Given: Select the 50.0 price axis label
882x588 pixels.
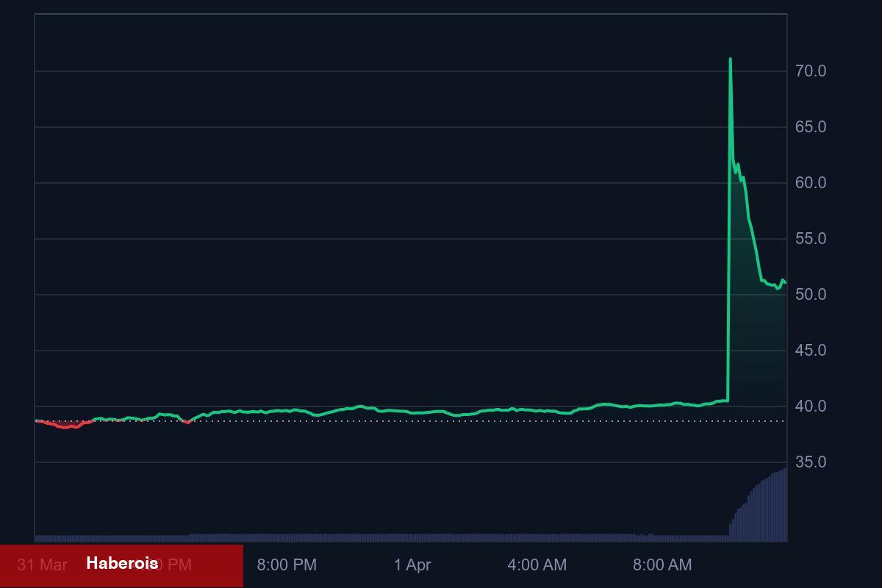Looking at the screenshot, I should [811, 295].
